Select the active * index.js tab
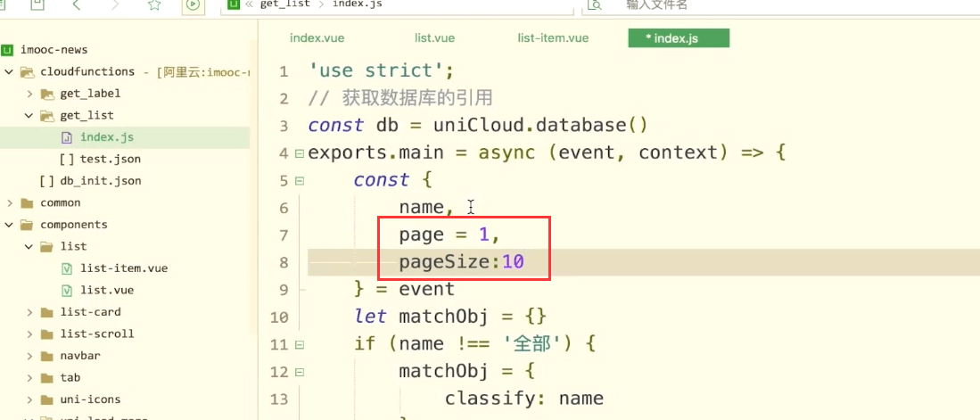This screenshot has width=980, height=420. pos(679,38)
